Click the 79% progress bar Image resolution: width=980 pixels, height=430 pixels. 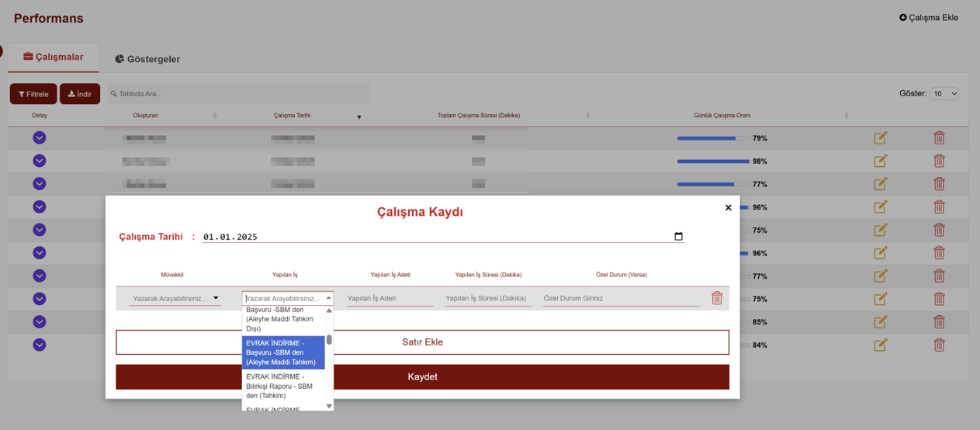pos(713,138)
